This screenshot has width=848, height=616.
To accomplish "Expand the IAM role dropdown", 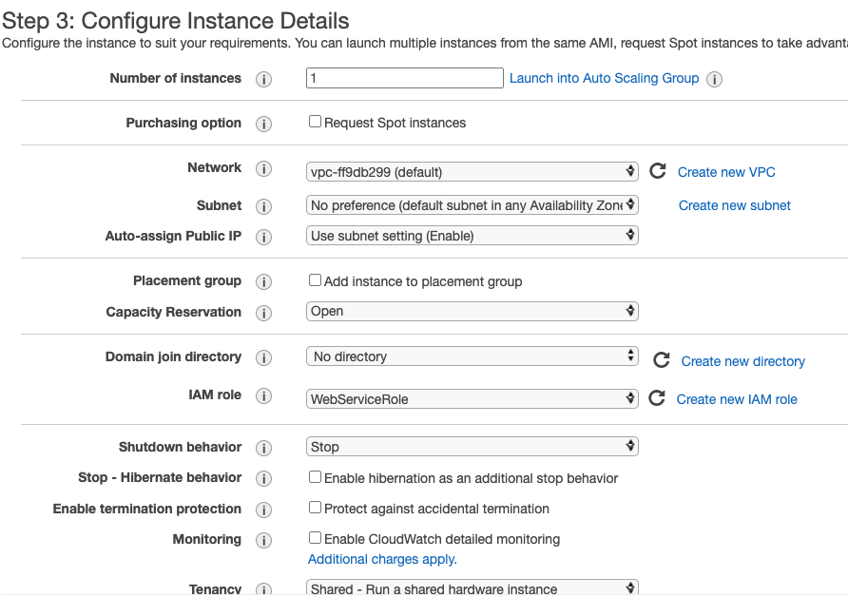I will [x=472, y=399].
